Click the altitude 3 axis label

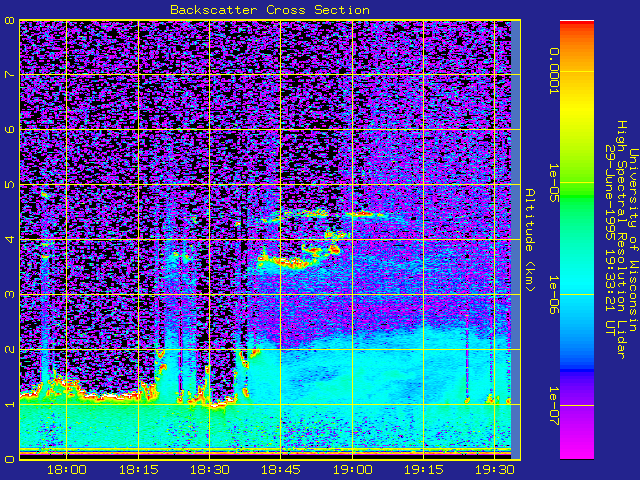click(x=9, y=294)
